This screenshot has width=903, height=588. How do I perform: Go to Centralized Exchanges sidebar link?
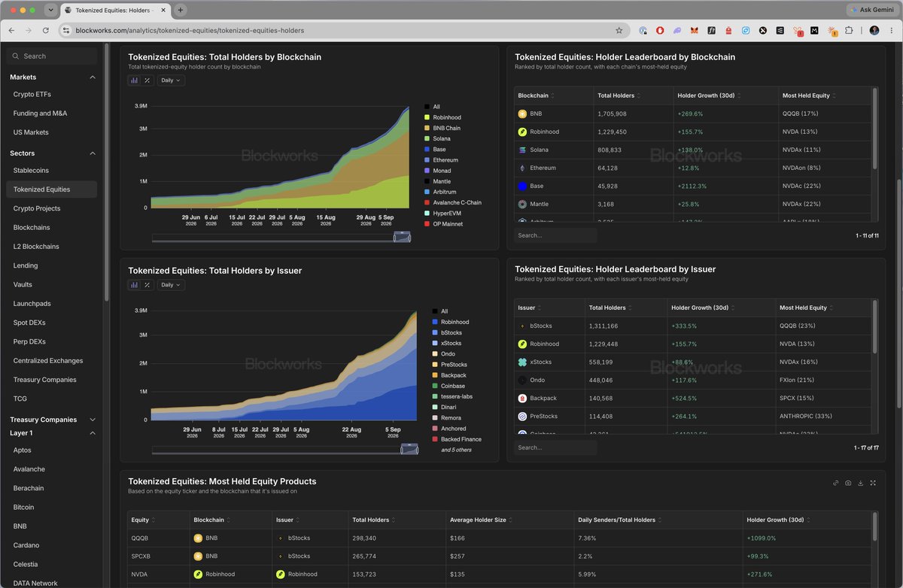click(x=48, y=361)
